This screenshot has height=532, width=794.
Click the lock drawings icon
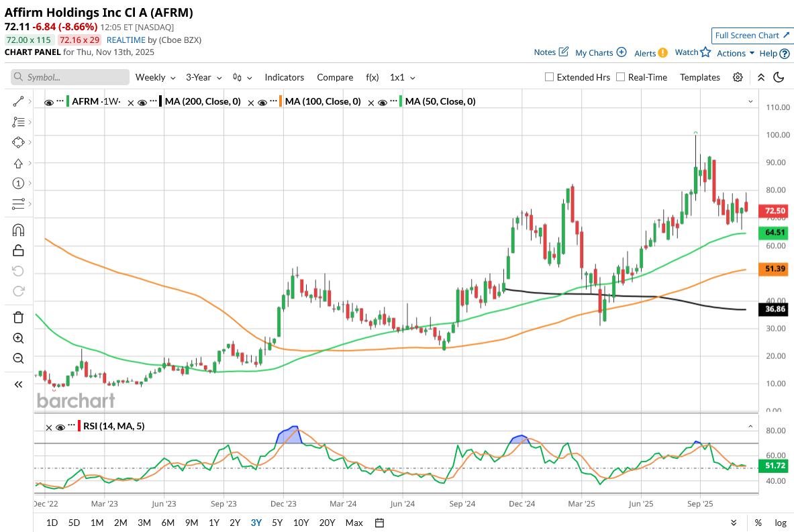[18, 250]
